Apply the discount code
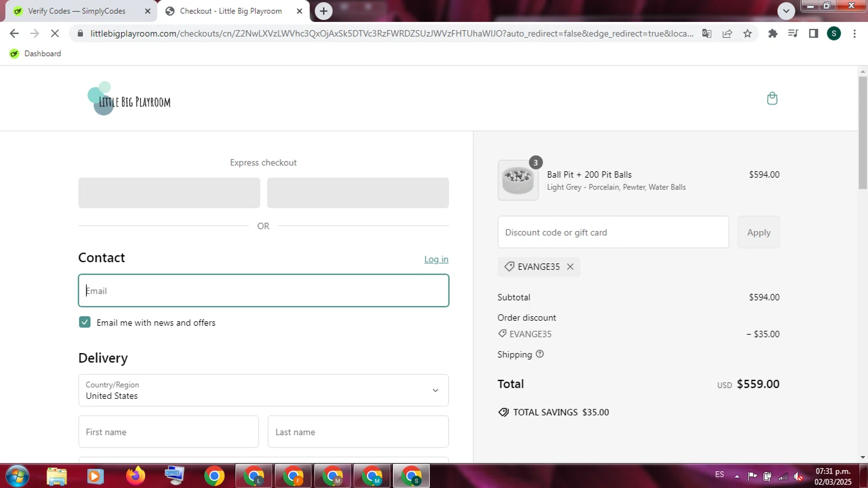Viewport: 868px width, 488px height. pyautogui.click(x=759, y=232)
